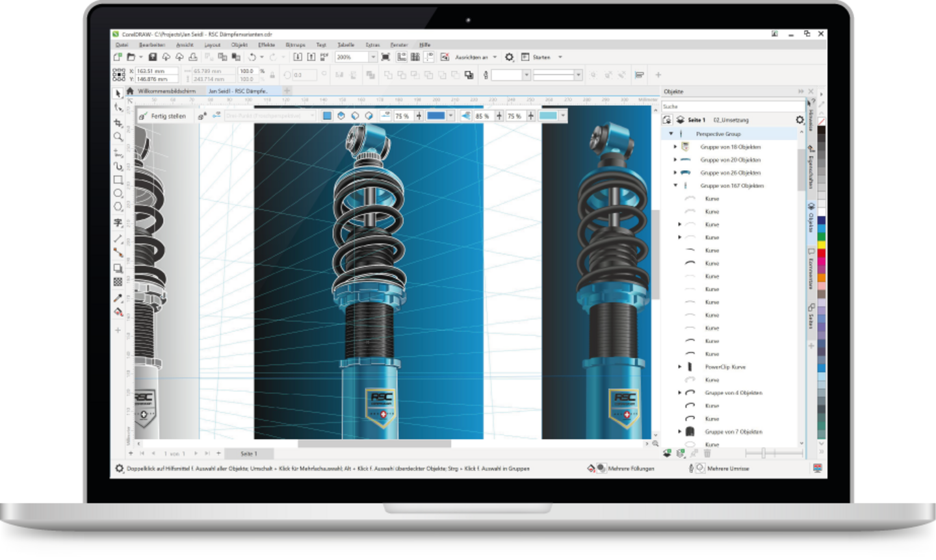Screen dimensions: 936x560
Task: Click the Suche search field in Objekte
Action: (731, 107)
